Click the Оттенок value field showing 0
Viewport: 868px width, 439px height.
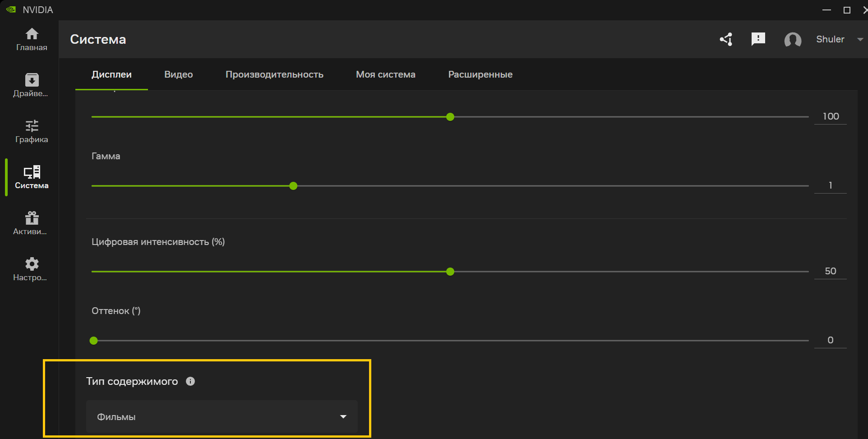pos(830,340)
